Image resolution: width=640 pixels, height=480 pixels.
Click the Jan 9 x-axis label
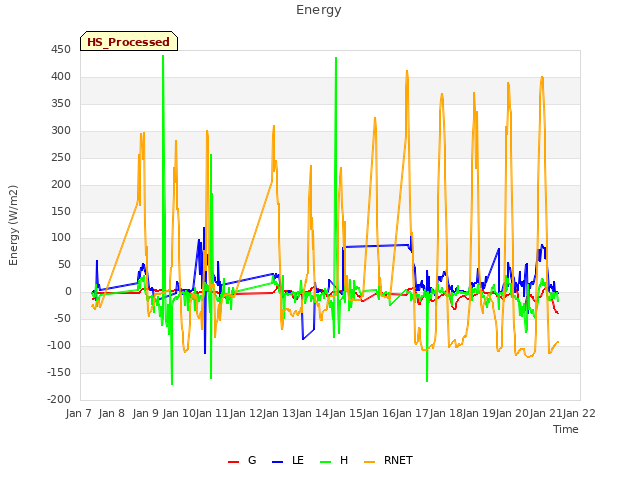[x=146, y=413]
